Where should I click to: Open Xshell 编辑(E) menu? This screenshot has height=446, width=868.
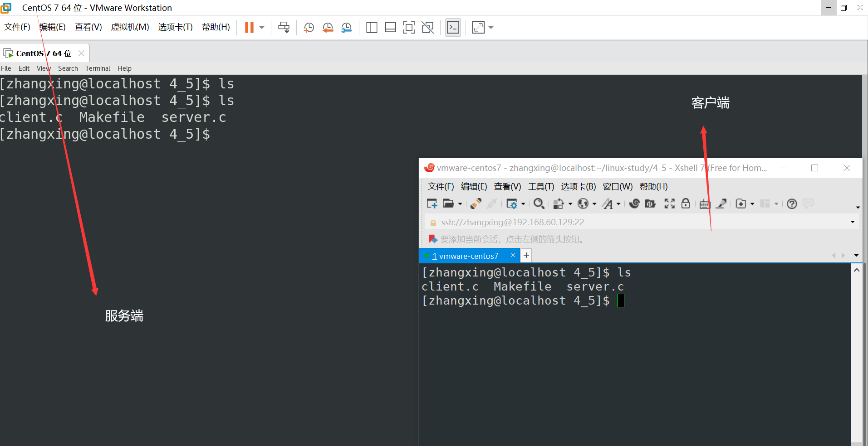click(x=474, y=187)
